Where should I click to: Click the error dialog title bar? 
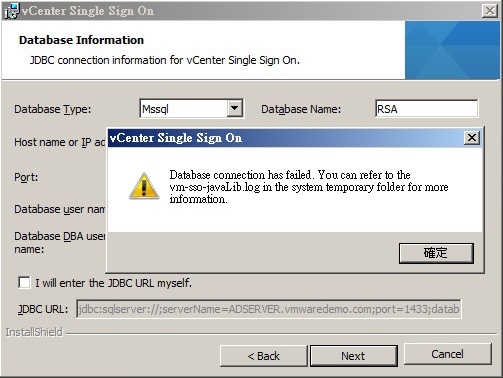286,138
